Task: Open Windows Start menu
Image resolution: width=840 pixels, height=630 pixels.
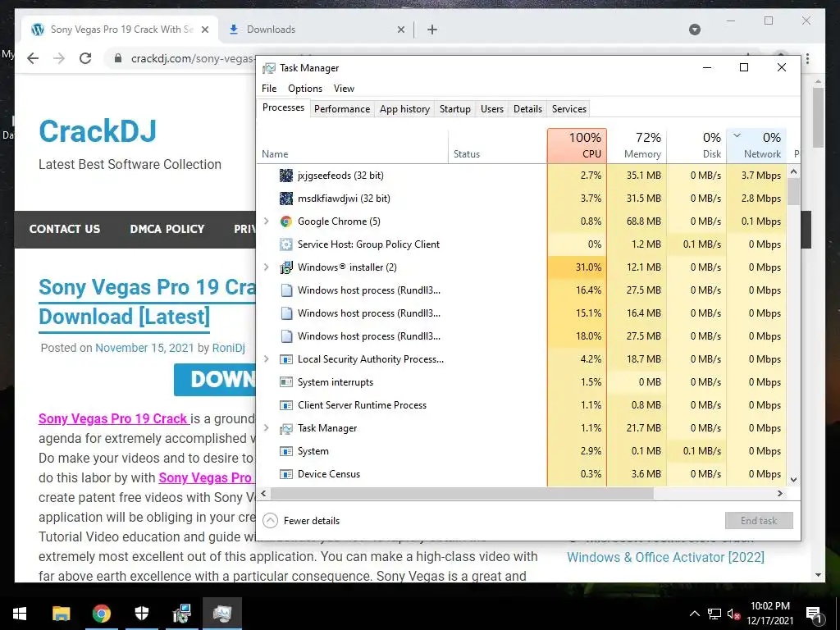Action: point(20,614)
